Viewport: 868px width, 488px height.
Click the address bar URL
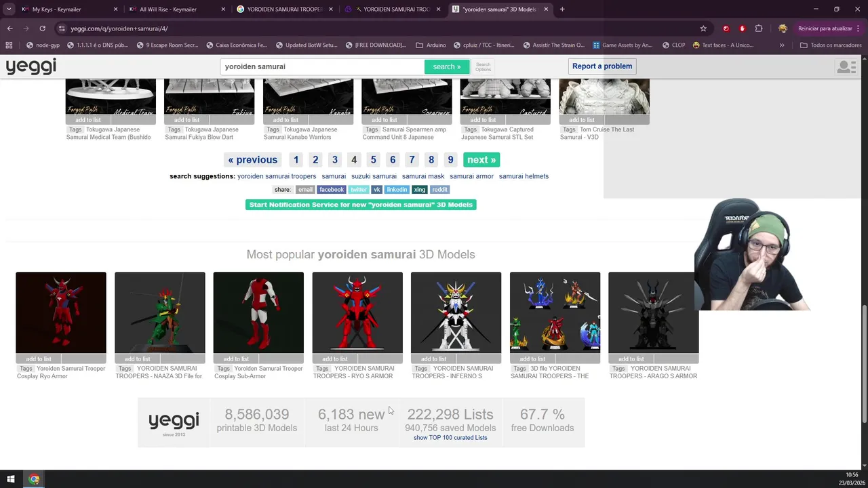tap(119, 28)
